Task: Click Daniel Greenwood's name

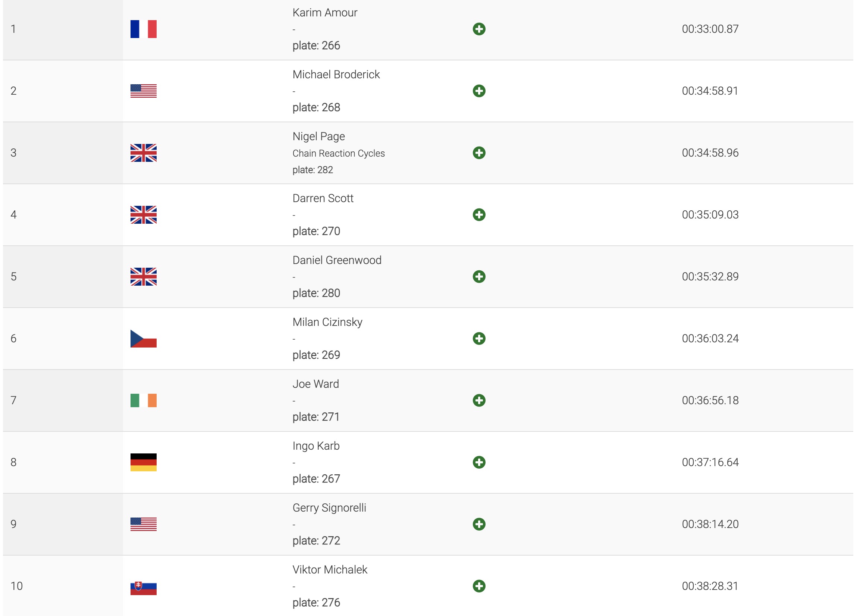Action: click(337, 260)
